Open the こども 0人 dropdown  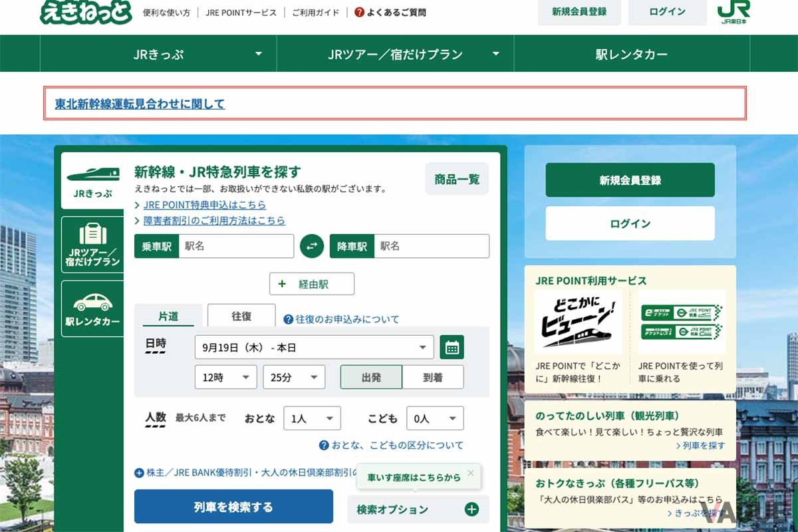(x=435, y=418)
